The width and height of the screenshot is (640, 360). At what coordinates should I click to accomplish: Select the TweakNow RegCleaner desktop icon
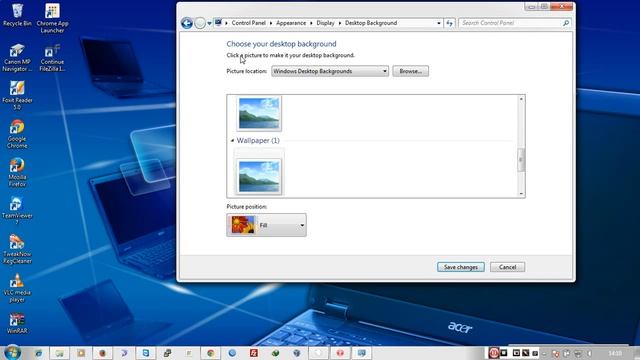(x=17, y=249)
